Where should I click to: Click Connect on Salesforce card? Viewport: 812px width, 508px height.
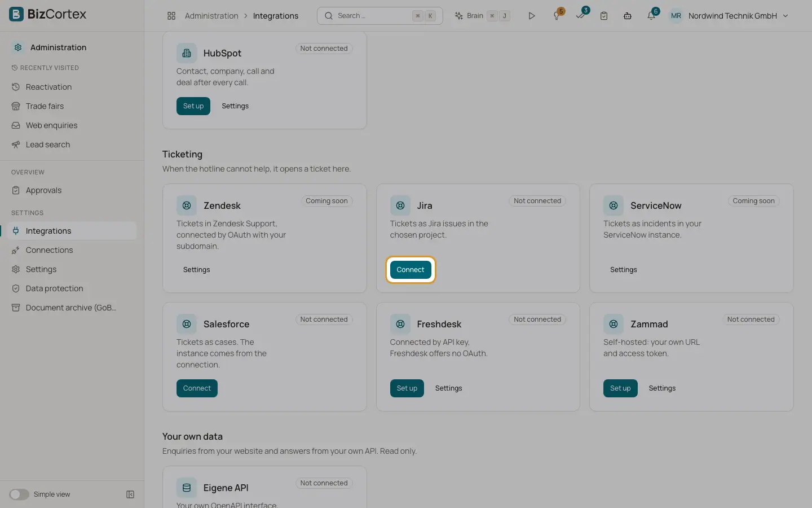[197, 388]
